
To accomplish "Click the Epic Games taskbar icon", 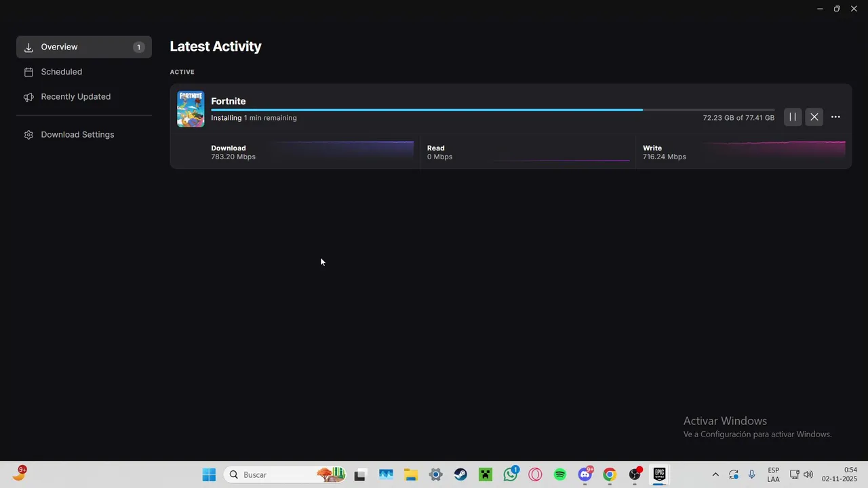I will pyautogui.click(x=659, y=474).
